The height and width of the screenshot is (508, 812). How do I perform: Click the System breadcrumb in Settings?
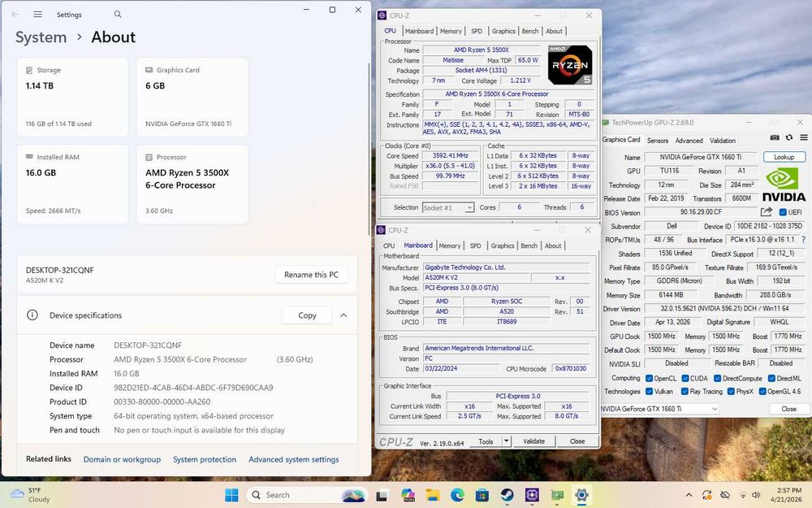point(41,37)
